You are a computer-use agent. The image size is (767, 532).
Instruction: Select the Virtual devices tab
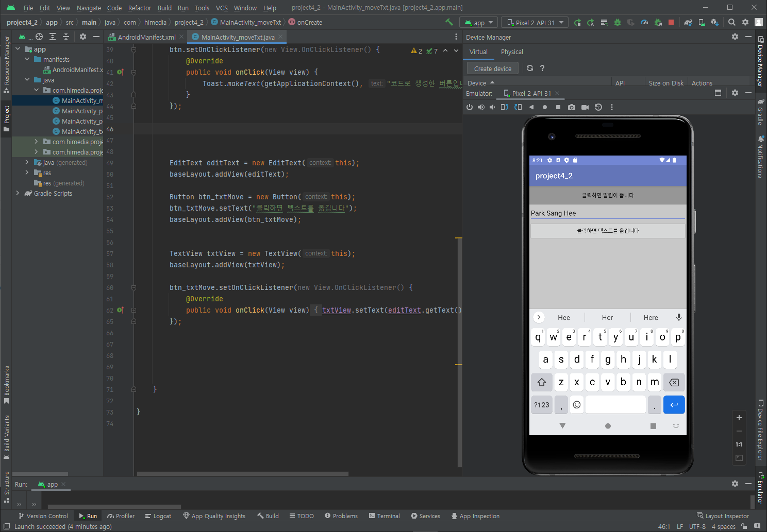pos(478,52)
